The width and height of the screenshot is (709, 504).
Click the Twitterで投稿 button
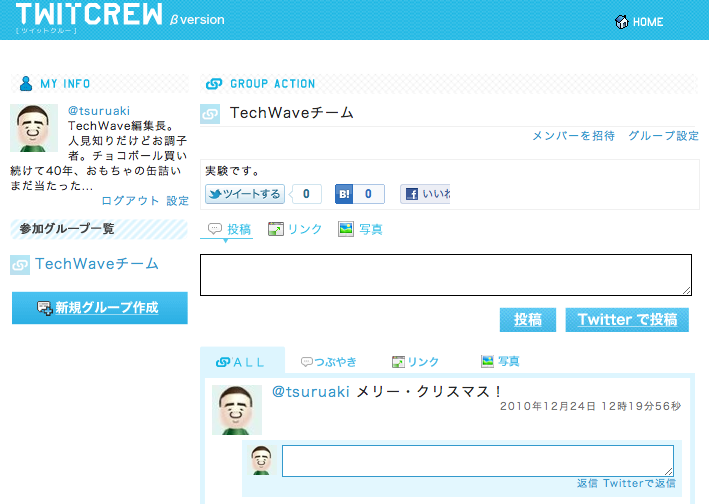tap(627, 320)
